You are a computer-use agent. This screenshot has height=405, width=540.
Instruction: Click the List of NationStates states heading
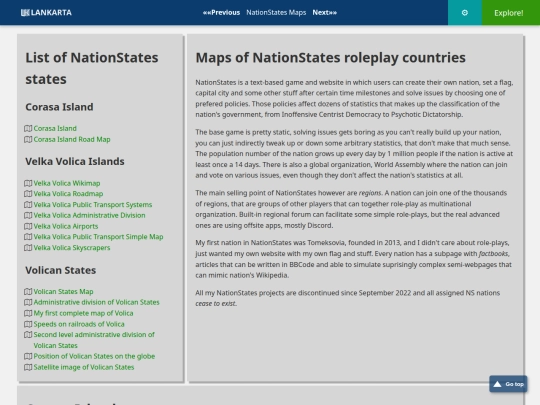click(92, 68)
